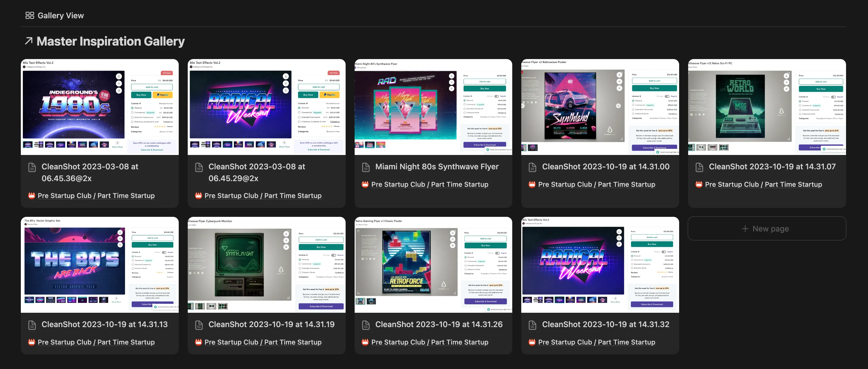
Task: Open title CleanShot 2023-10-19 at 14.31.32
Action: (x=606, y=324)
